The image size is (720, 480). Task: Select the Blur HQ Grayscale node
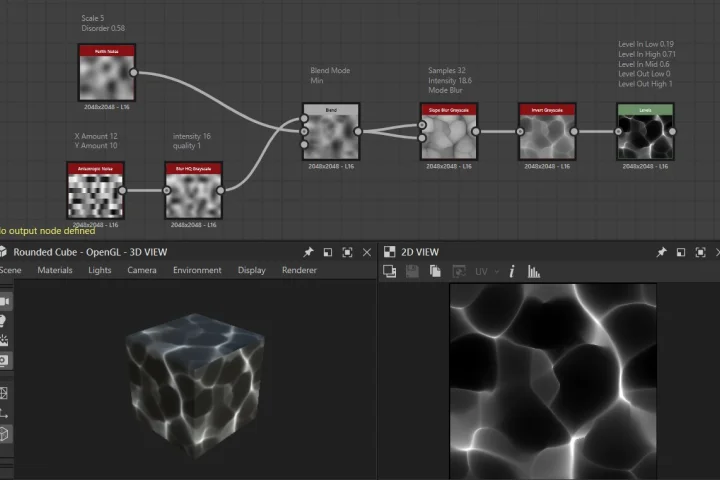(193, 190)
